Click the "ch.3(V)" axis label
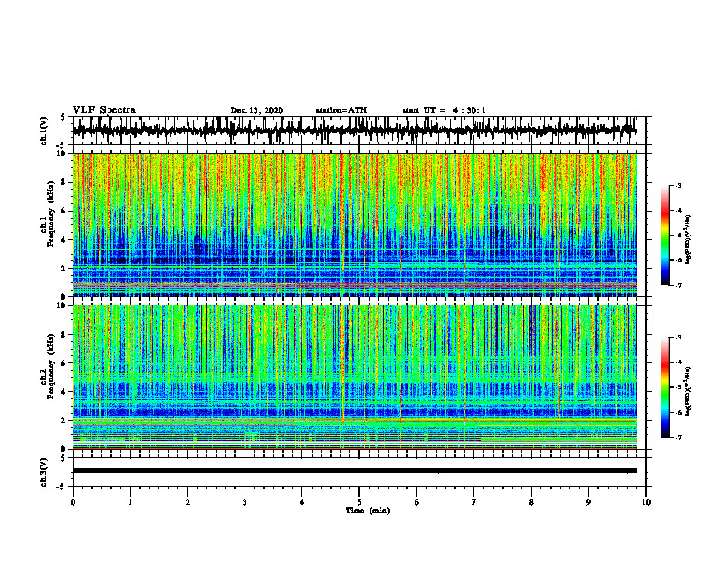 [x=44, y=472]
